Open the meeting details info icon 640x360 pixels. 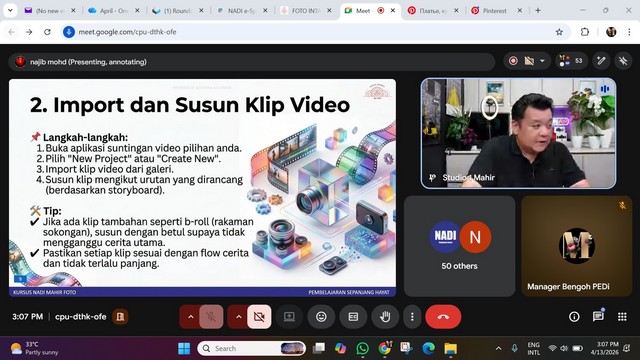(574, 317)
